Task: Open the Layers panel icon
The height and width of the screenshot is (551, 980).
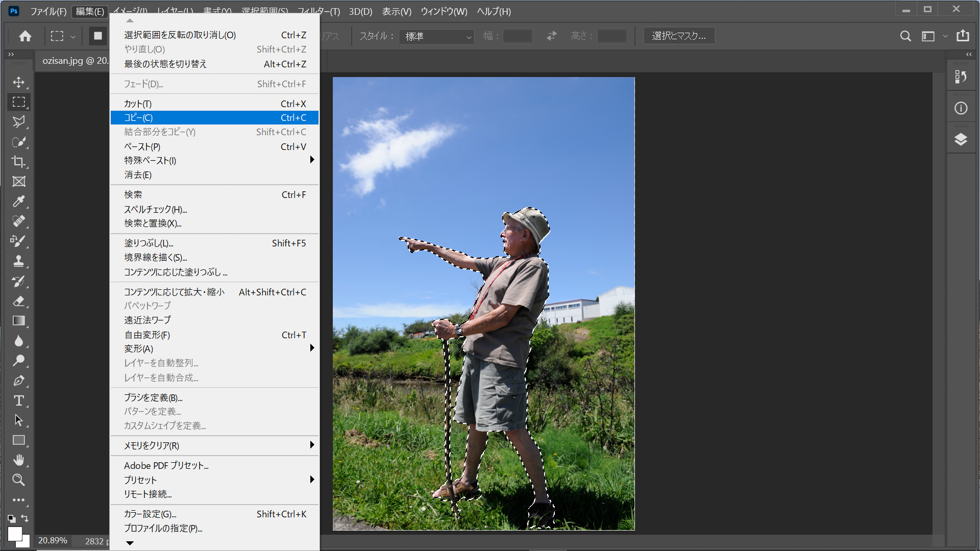Action: coord(961,139)
